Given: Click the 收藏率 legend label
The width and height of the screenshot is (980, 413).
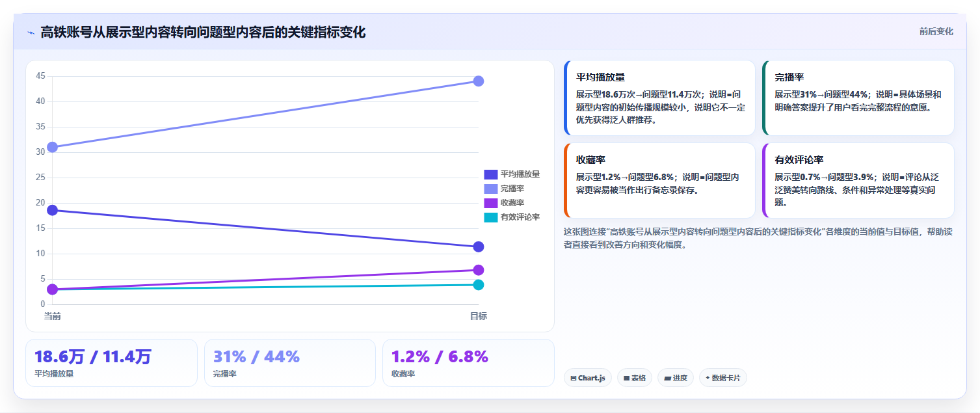Looking at the screenshot, I should click(512, 203).
